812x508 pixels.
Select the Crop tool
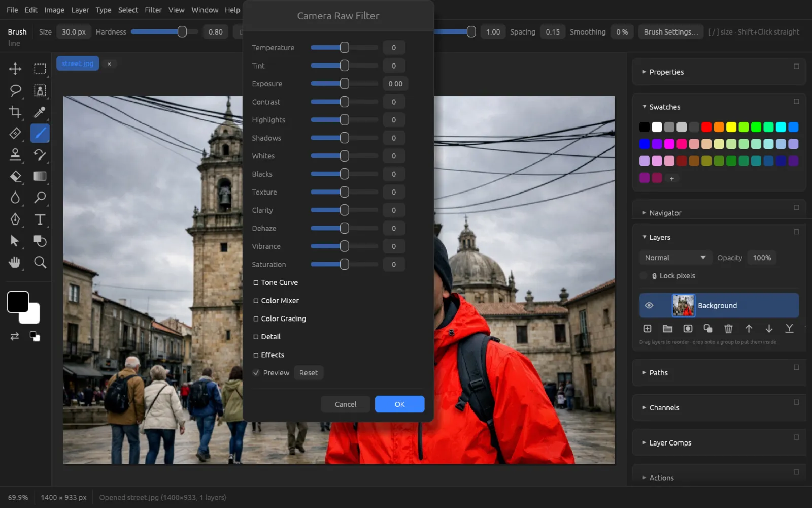pos(15,112)
